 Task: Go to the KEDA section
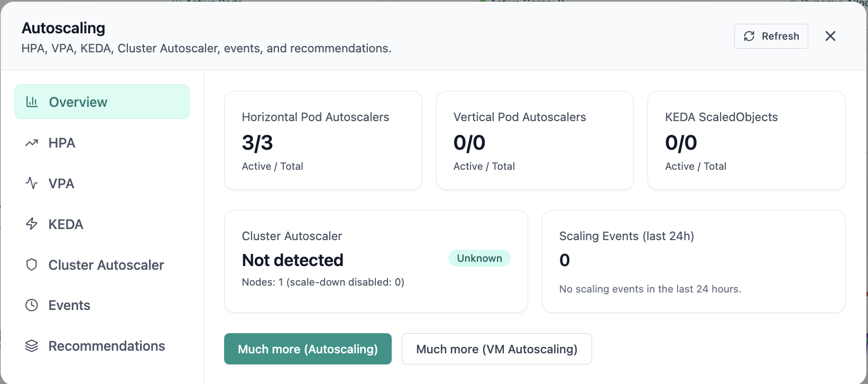click(x=102, y=224)
